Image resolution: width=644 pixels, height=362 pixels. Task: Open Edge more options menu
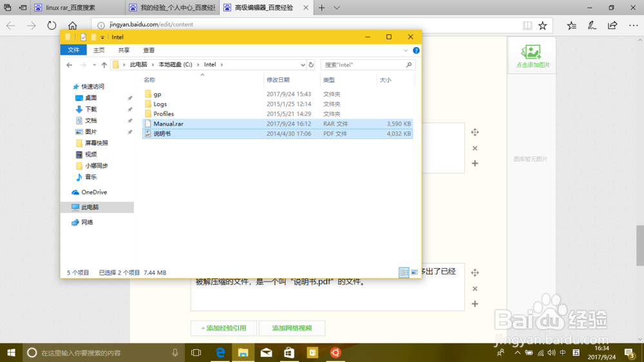coord(633,26)
